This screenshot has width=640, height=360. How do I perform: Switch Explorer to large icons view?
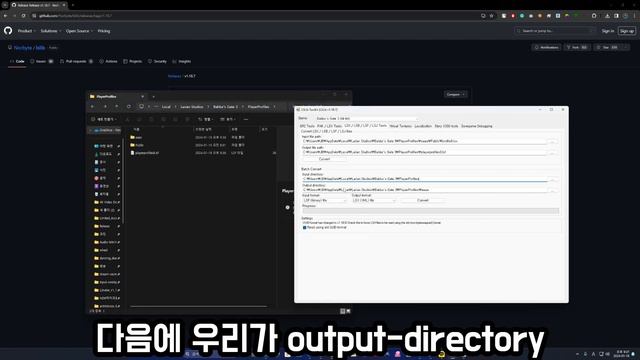(x=348, y=311)
